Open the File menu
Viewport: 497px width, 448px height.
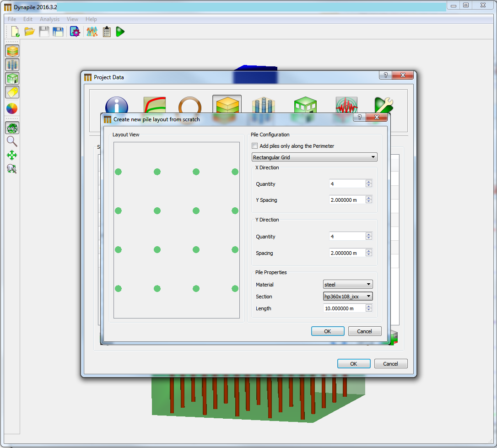coord(12,19)
